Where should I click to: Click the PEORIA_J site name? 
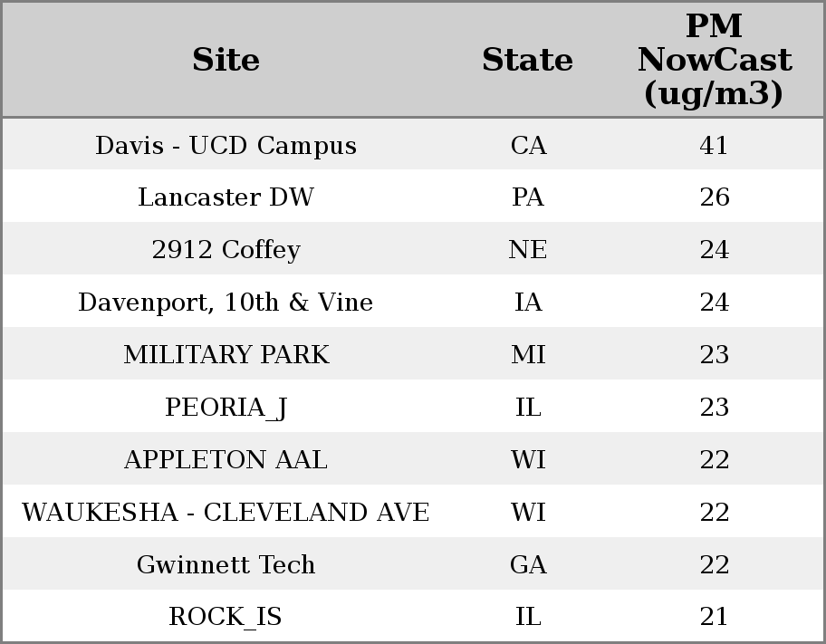pyautogui.click(x=226, y=408)
